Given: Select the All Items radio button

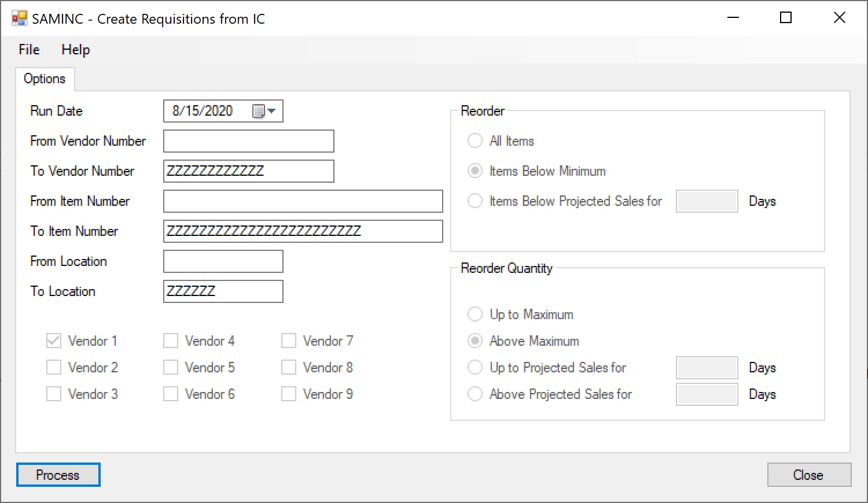Looking at the screenshot, I should tap(475, 141).
